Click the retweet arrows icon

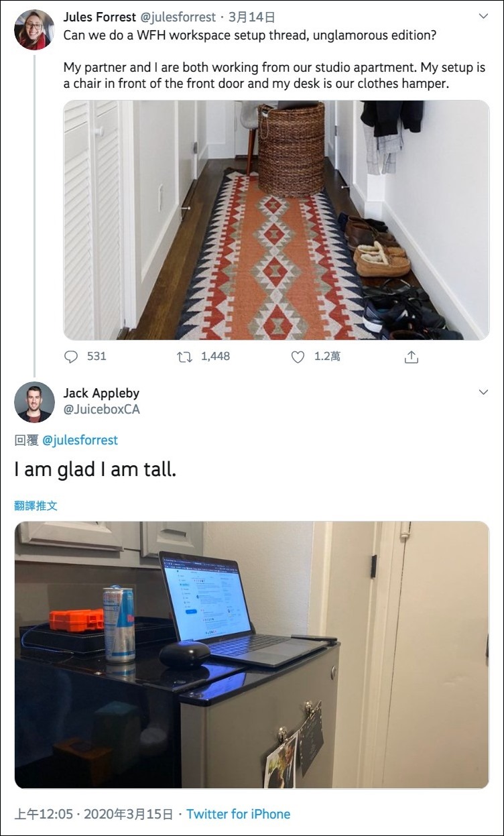coord(184,357)
